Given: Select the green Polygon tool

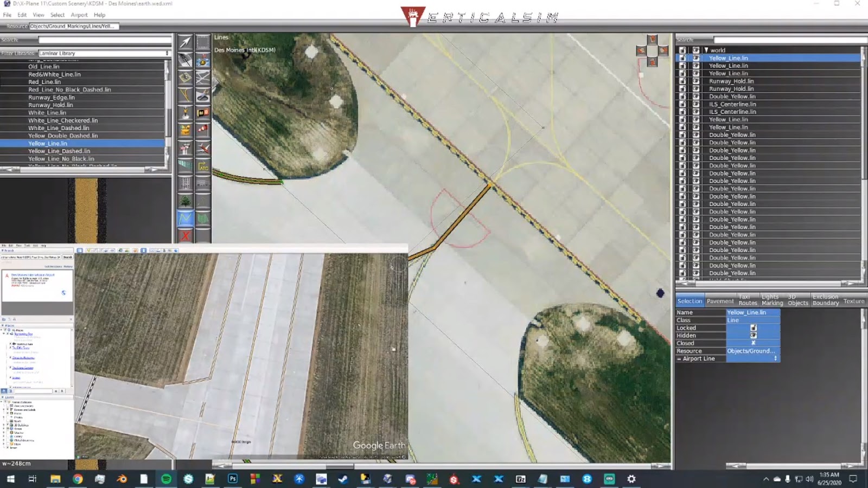Looking at the screenshot, I should pos(203,219).
